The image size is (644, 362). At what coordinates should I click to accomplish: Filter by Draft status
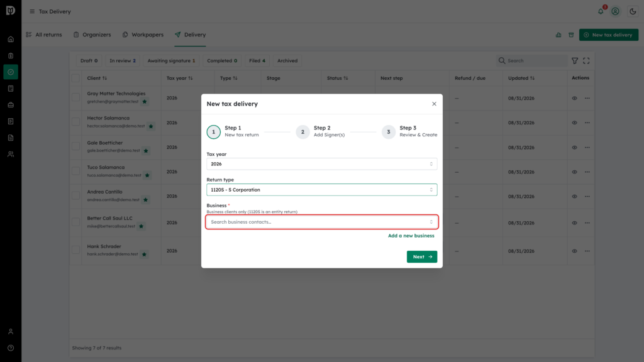(x=89, y=61)
